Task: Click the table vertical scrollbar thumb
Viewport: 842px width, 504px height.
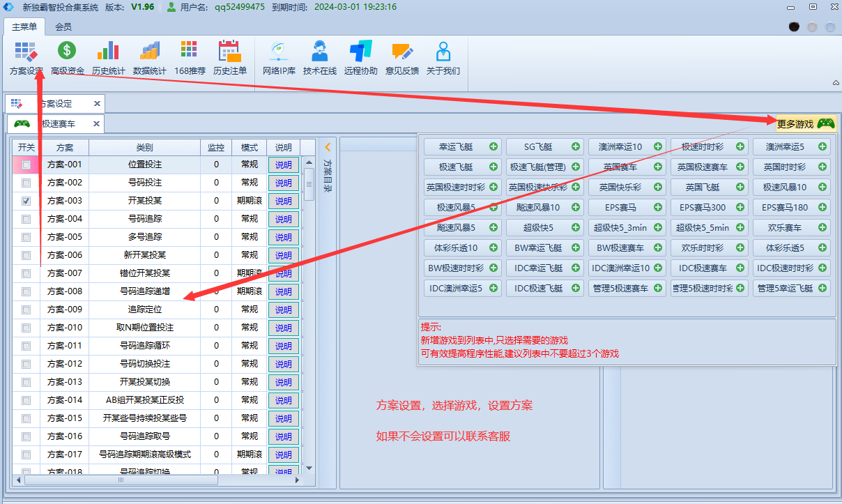Action: [308, 184]
